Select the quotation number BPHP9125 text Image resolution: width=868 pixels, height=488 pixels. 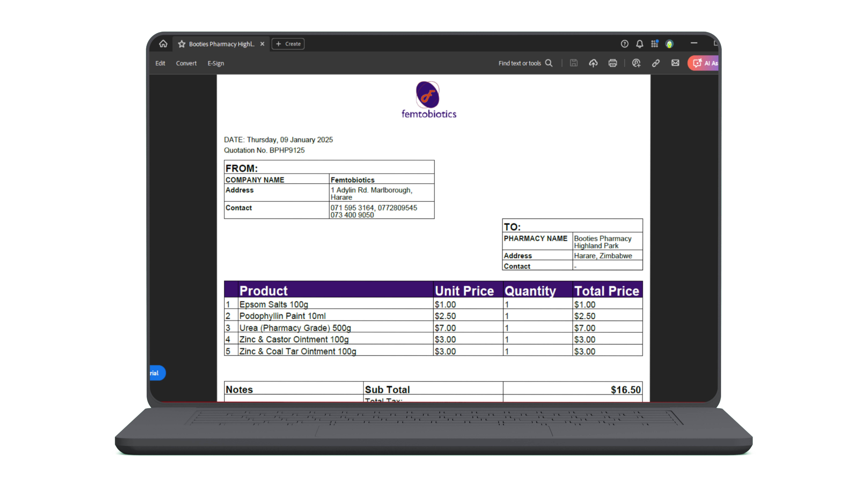[x=287, y=150]
